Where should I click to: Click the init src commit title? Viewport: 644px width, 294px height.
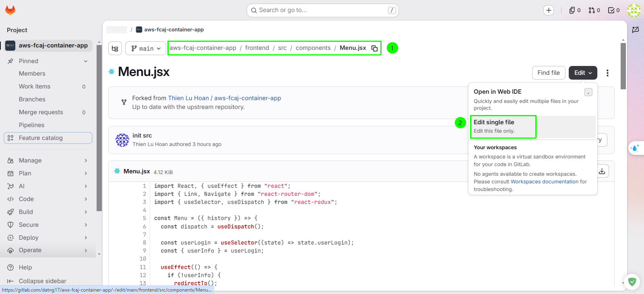(x=142, y=136)
